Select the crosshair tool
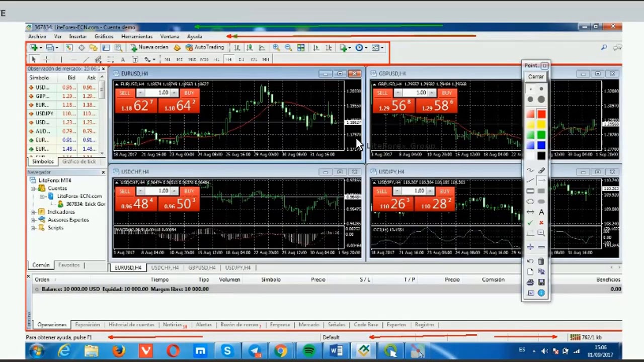This screenshot has height=362, width=644. click(x=46, y=59)
